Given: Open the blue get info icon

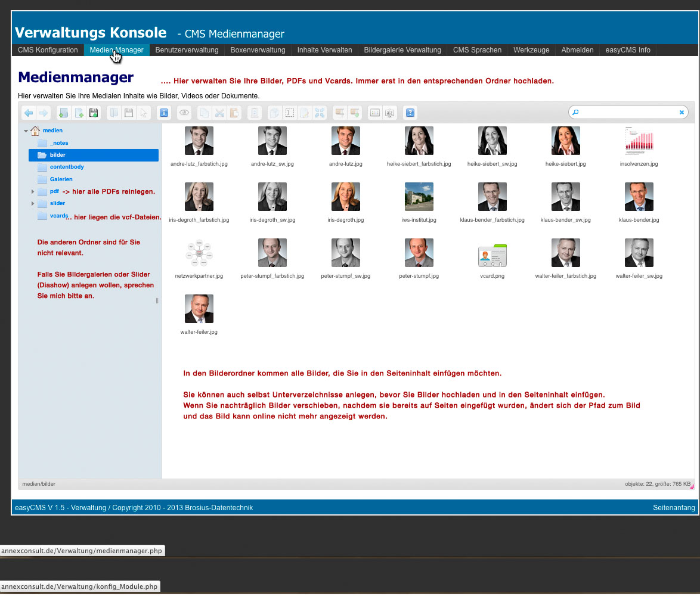Looking at the screenshot, I should click(163, 112).
